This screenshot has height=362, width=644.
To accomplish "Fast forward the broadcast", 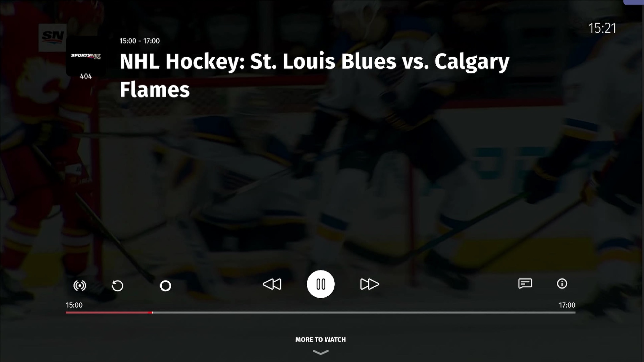I will click(369, 284).
